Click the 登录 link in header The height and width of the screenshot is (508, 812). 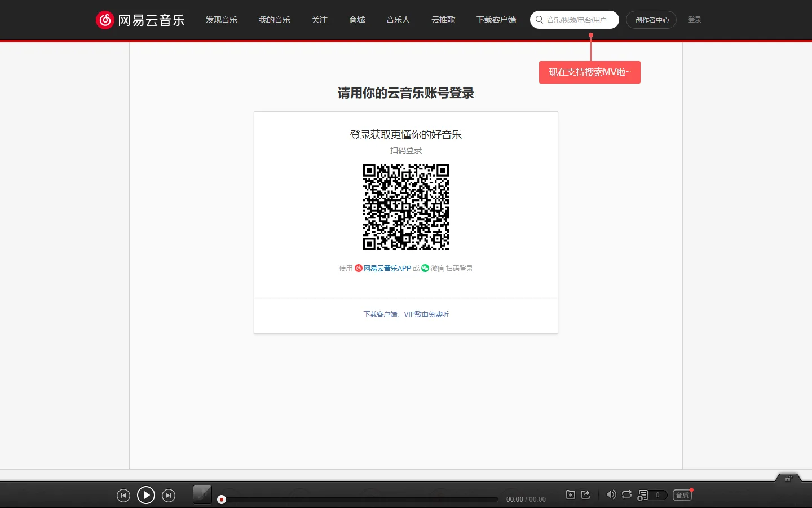[695, 20]
